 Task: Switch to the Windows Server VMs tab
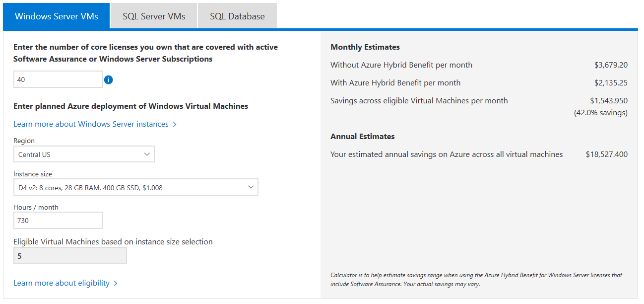57,16
